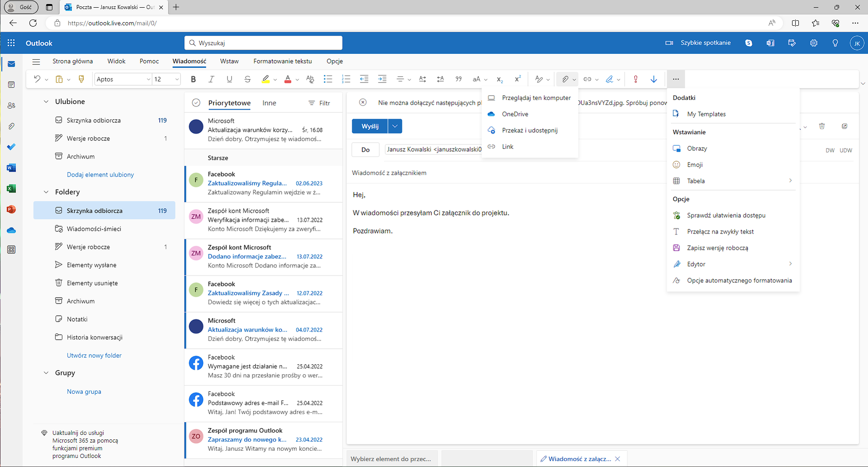Open the Filtr message filter

(319, 103)
